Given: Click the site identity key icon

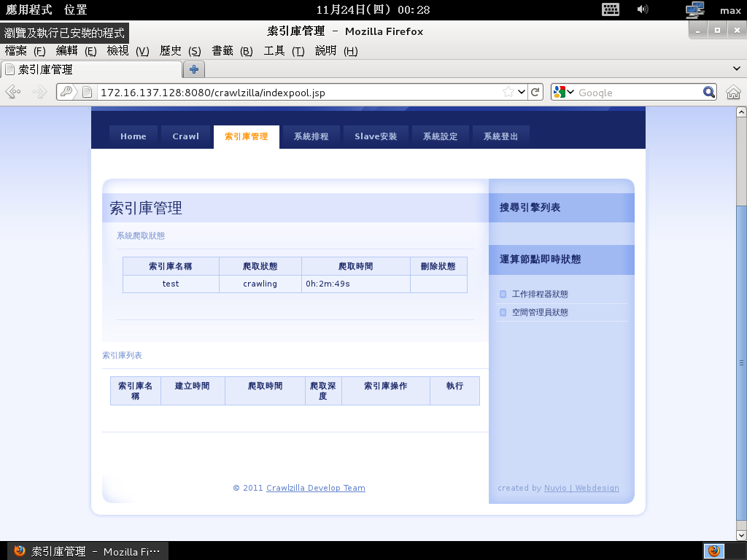Looking at the screenshot, I should [66, 91].
